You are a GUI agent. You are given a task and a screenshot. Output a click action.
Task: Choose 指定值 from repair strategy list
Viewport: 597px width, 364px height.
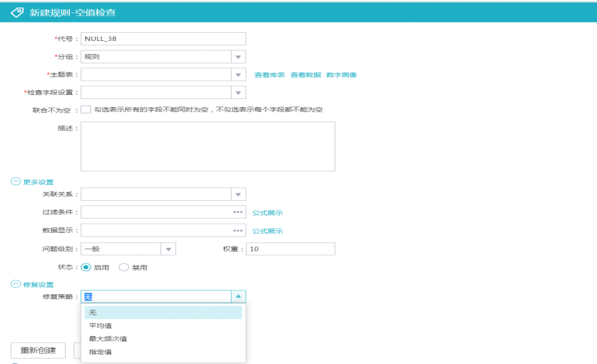(x=163, y=352)
